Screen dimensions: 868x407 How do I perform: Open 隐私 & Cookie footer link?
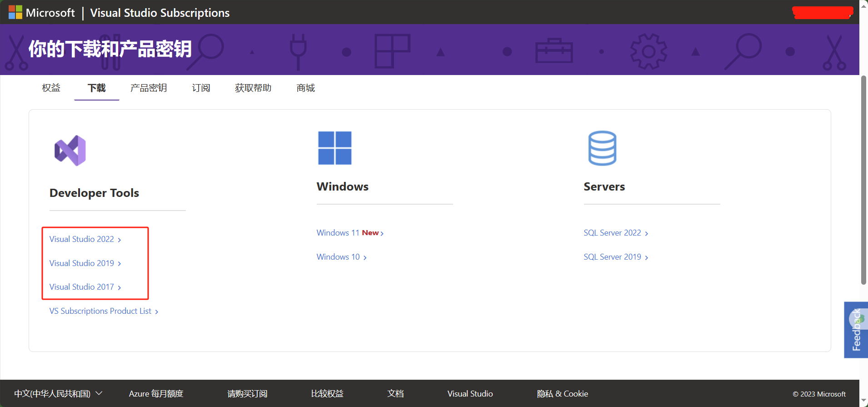[563, 394]
